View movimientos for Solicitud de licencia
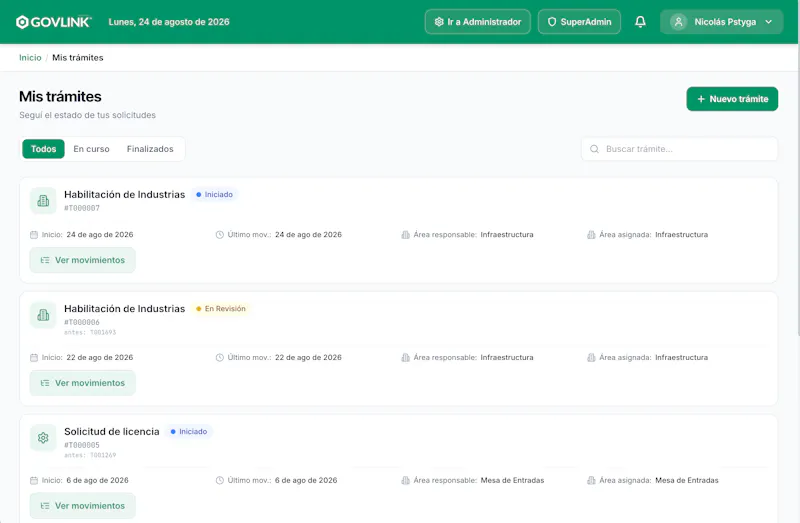Viewport: 800px width, 523px height. (x=83, y=506)
